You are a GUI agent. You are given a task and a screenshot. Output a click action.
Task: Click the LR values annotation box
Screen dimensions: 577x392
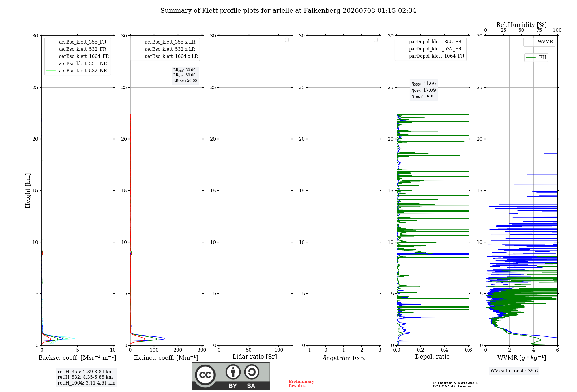pyautogui.click(x=185, y=75)
